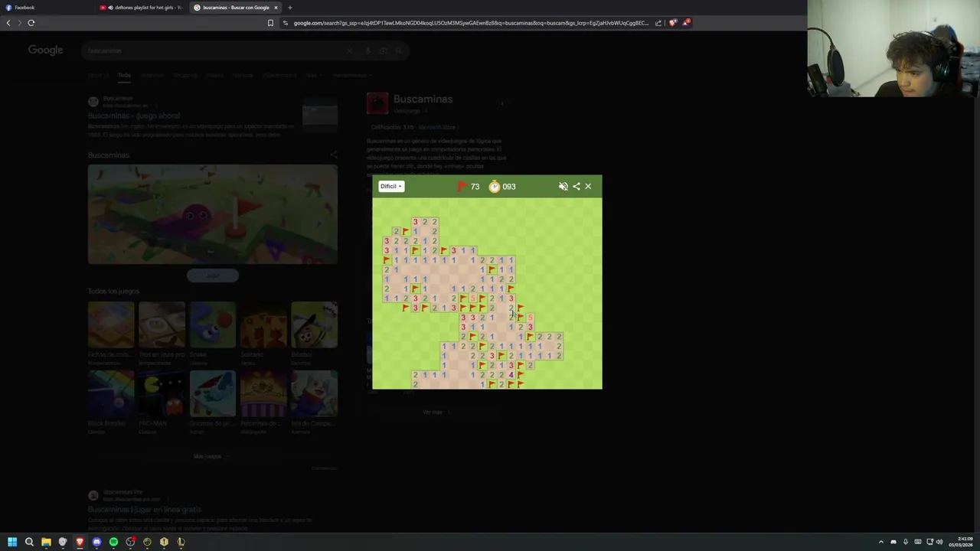
Task: Reload the current page
Action: (31, 23)
